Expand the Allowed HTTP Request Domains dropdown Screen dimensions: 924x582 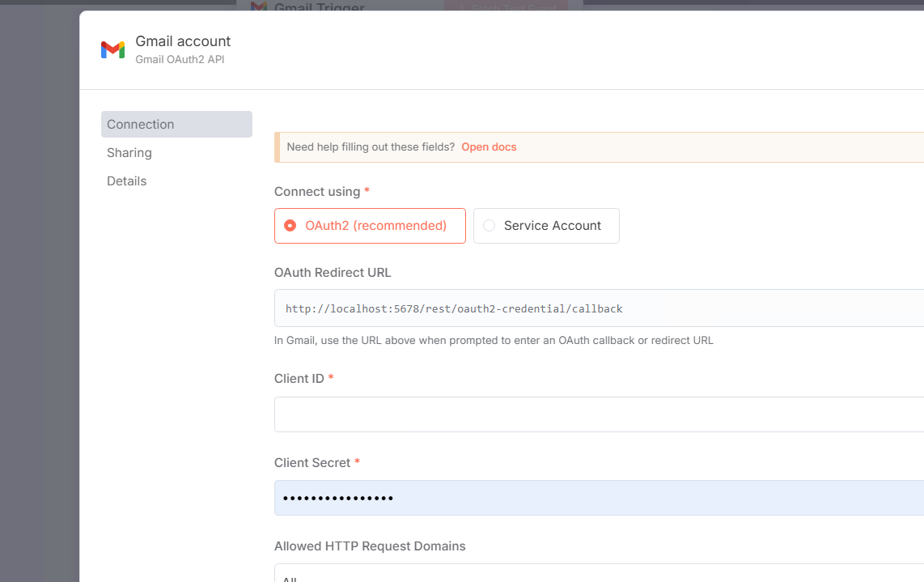tap(599, 576)
